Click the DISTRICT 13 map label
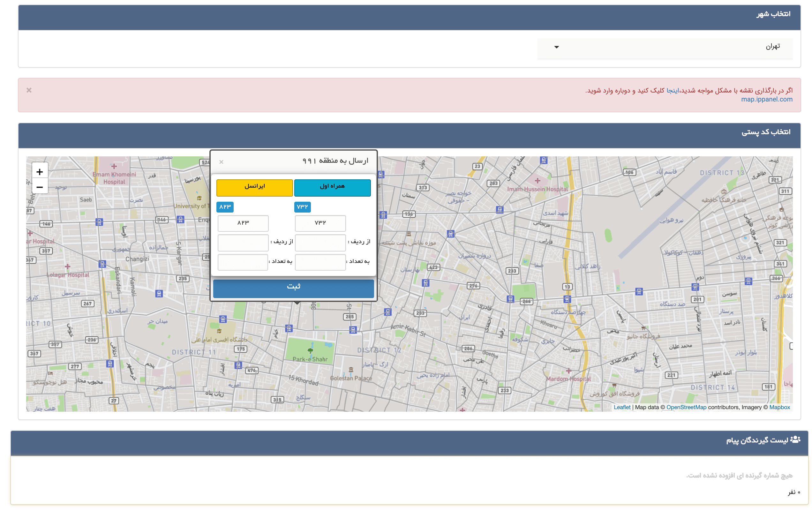Screen dimensions: 812x510 (722, 173)
